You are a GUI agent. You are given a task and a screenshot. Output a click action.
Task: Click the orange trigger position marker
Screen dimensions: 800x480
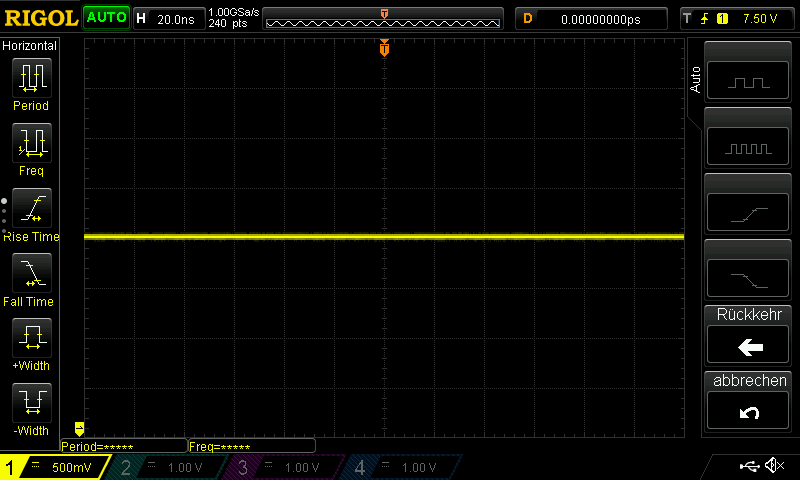(384, 48)
